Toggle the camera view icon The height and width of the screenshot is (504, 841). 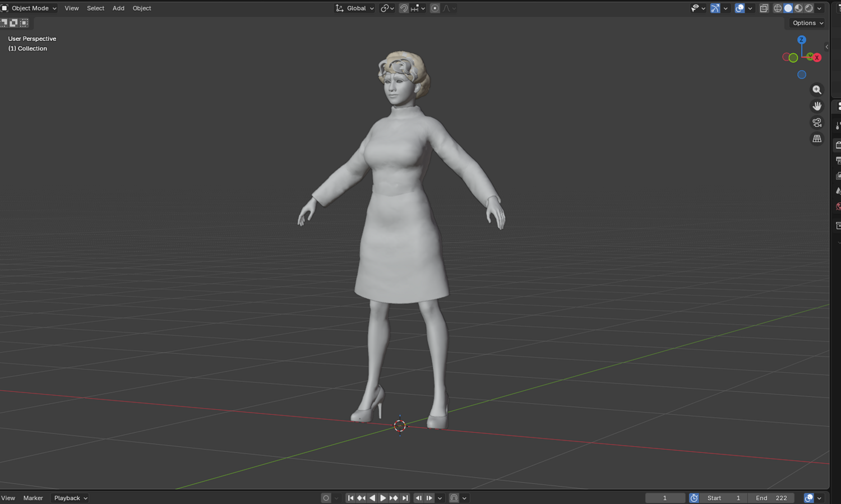pos(817,122)
